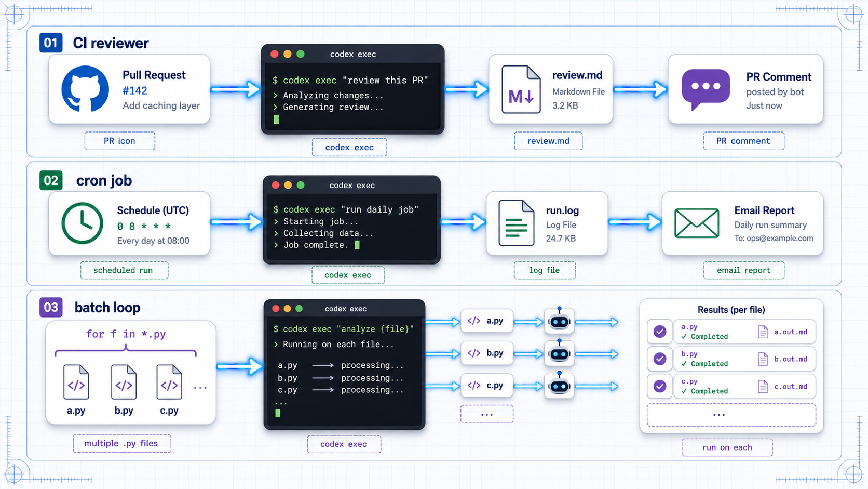Click the 'review this PR' command line

pos(350,80)
